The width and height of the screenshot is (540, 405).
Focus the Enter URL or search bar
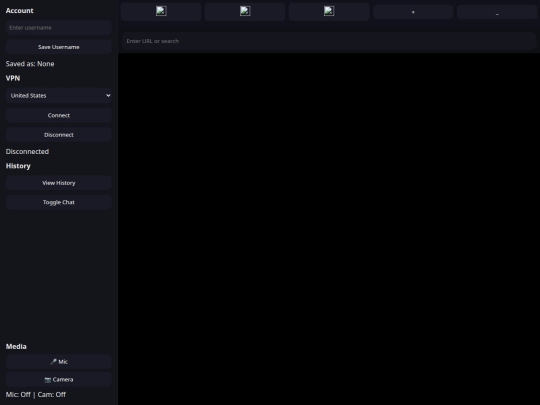pyautogui.click(x=329, y=41)
